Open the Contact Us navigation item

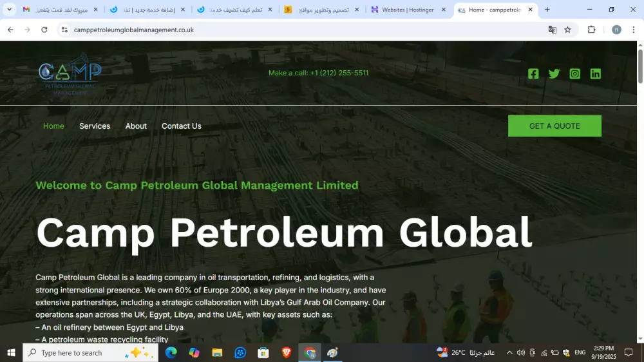(x=182, y=126)
